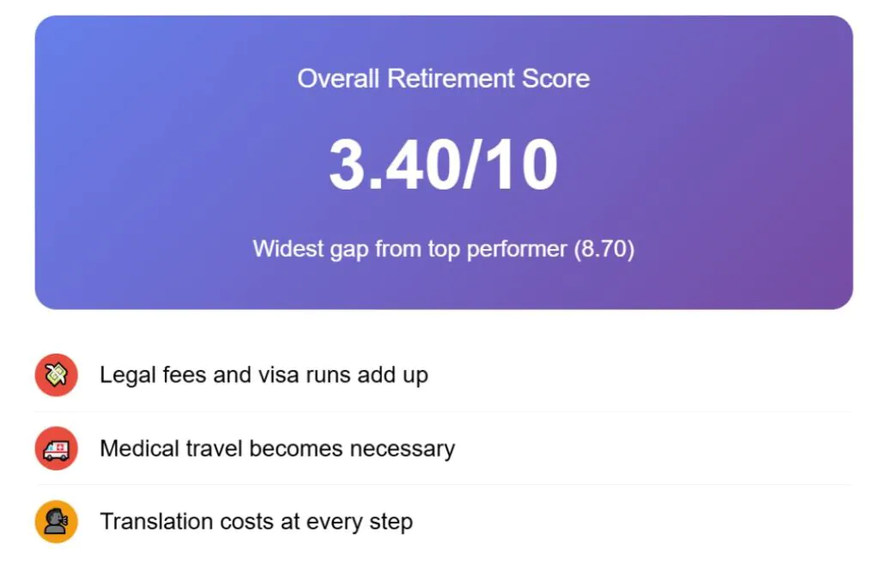Click the speaking head translation icon

point(57,521)
